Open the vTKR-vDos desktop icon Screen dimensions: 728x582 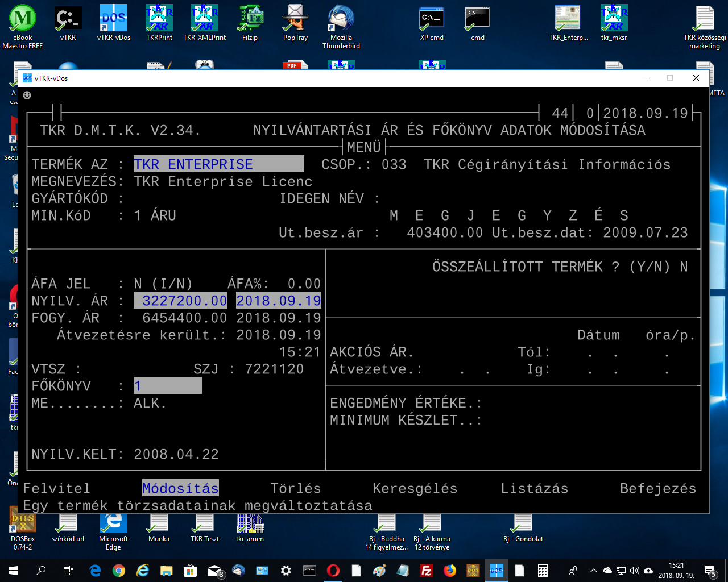click(x=114, y=23)
